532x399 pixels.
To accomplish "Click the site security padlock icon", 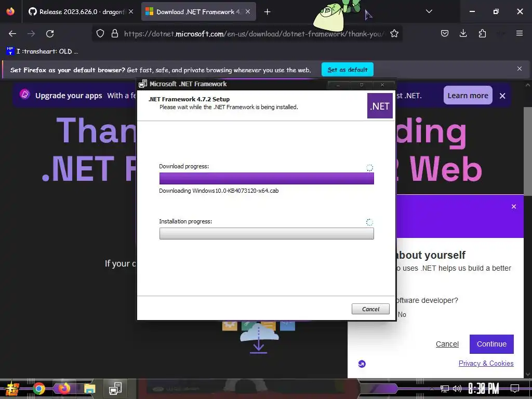I will [115, 34].
